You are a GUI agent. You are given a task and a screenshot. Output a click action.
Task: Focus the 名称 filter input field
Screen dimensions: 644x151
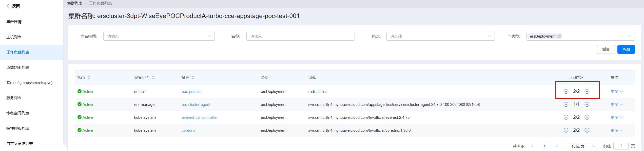(300, 36)
